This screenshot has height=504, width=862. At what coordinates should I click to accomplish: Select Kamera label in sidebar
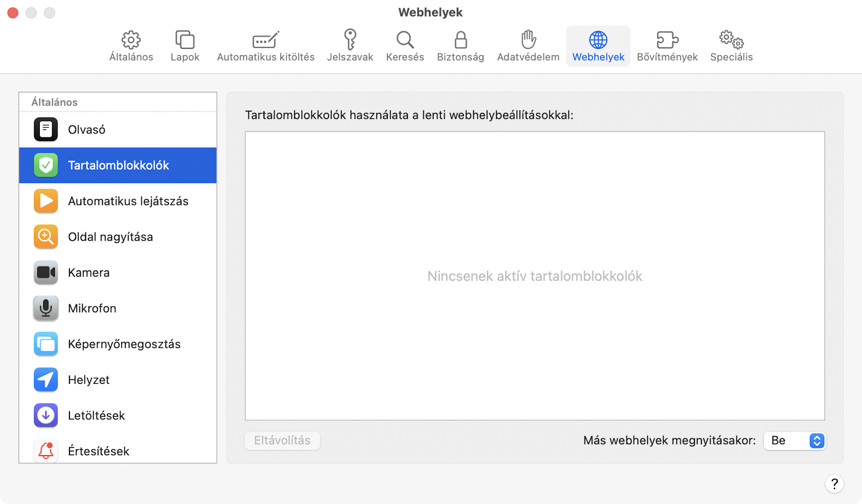click(89, 272)
